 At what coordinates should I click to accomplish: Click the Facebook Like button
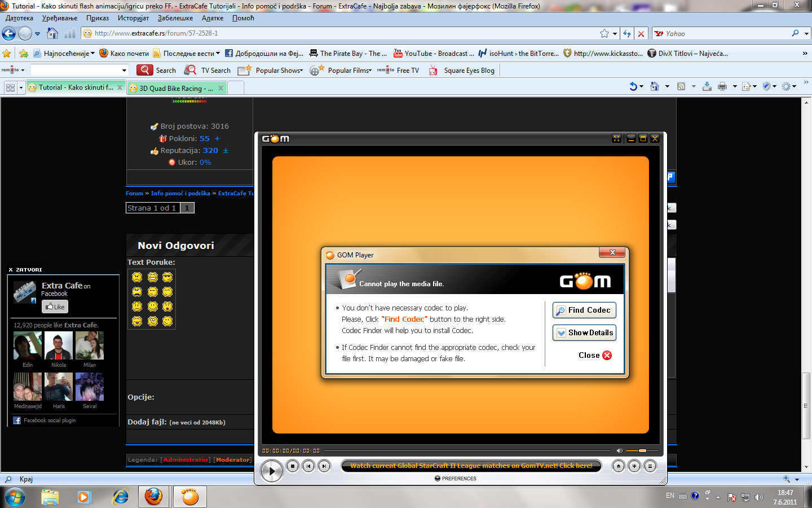coord(55,306)
